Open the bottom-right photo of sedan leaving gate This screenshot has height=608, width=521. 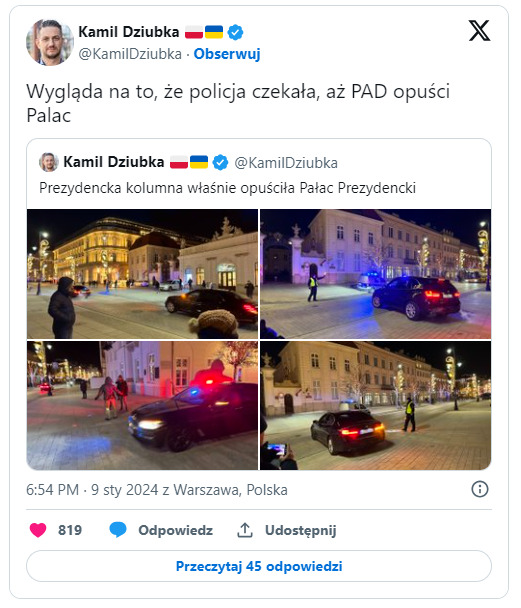(375, 405)
